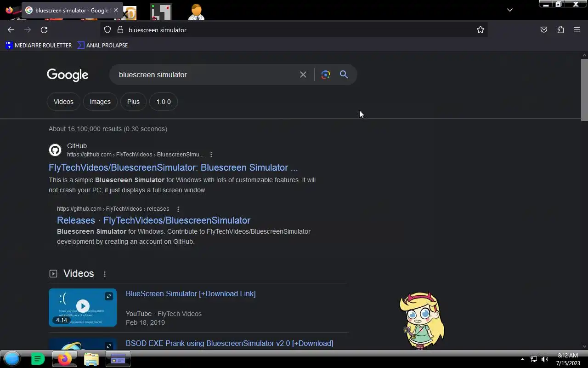Click the scrollbar down arrow

point(584,346)
